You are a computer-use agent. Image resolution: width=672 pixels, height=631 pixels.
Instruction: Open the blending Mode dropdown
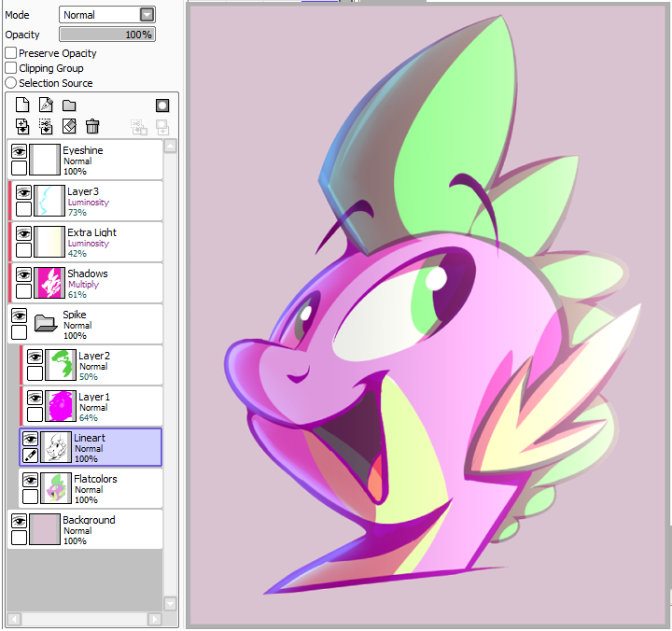point(107,15)
